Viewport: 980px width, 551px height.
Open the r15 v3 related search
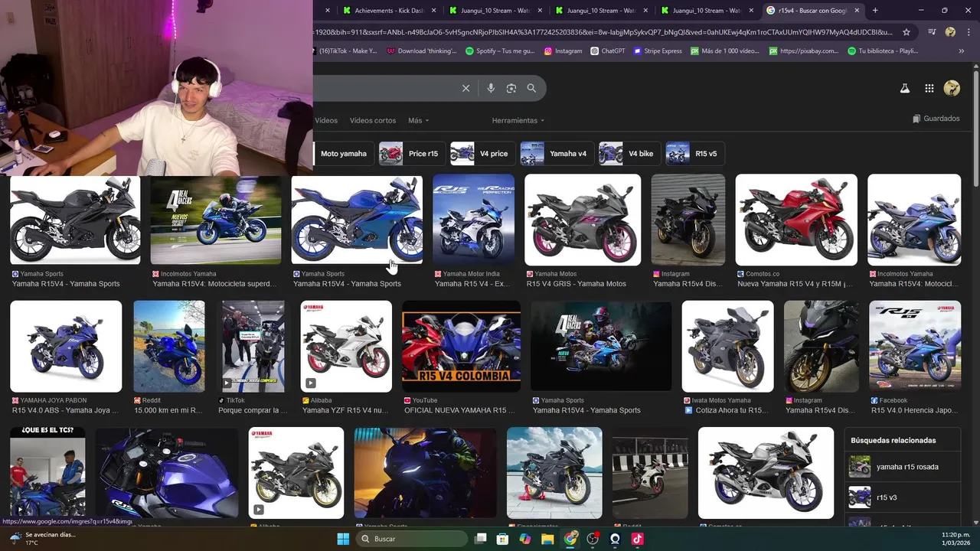pyautogui.click(x=903, y=497)
